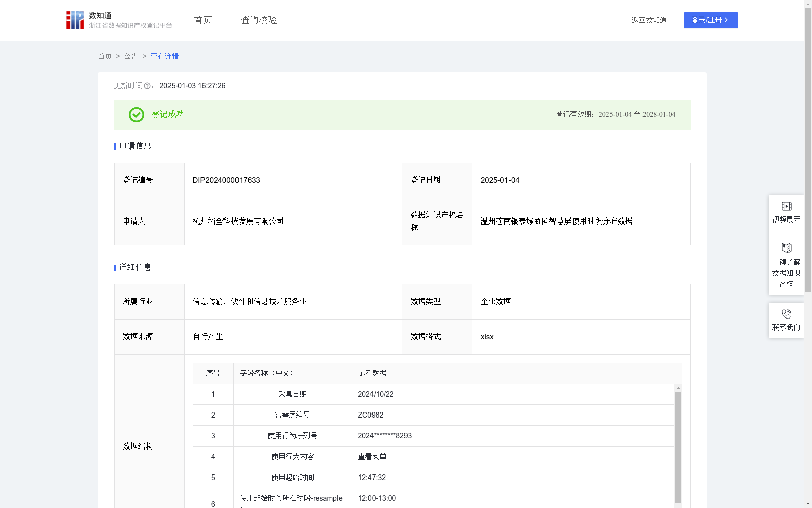This screenshot has width=812, height=508.
Task: Select the 自行产生 data source value
Action: coord(208,337)
